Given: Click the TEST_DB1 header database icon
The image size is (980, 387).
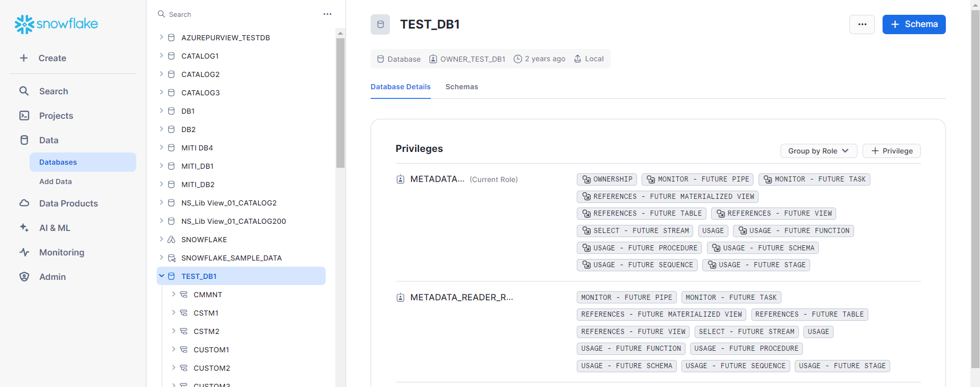Looking at the screenshot, I should point(380,24).
